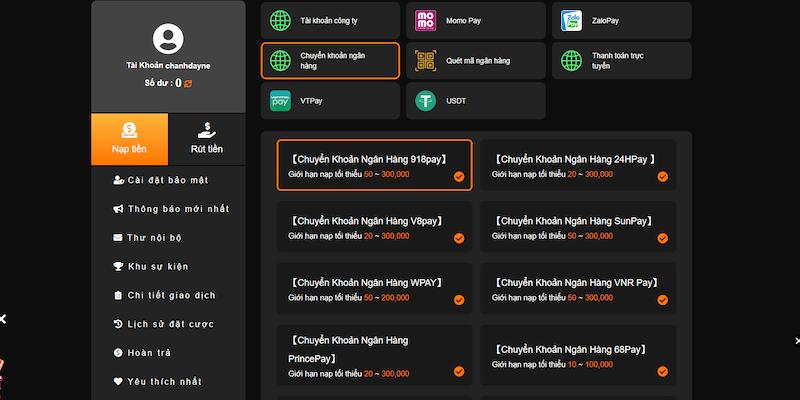The height and width of the screenshot is (400, 800).
Task: Select Thanh toán trực tuyến payment method
Action: point(622,61)
